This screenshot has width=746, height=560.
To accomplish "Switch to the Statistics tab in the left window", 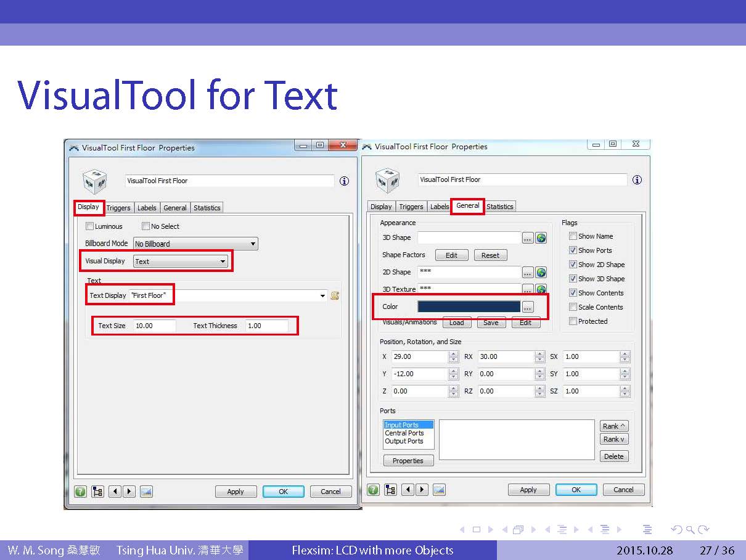I will (x=207, y=208).
